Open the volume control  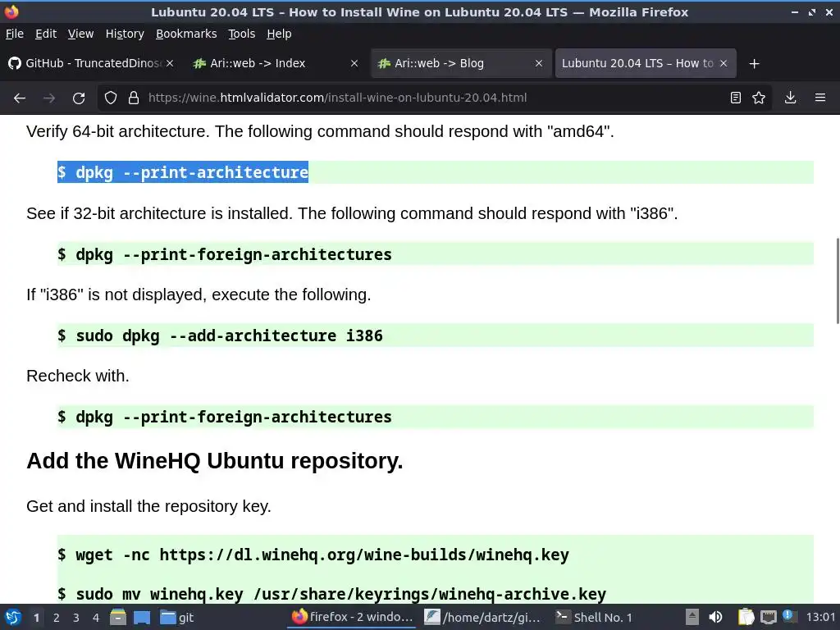tap(715, 617)
